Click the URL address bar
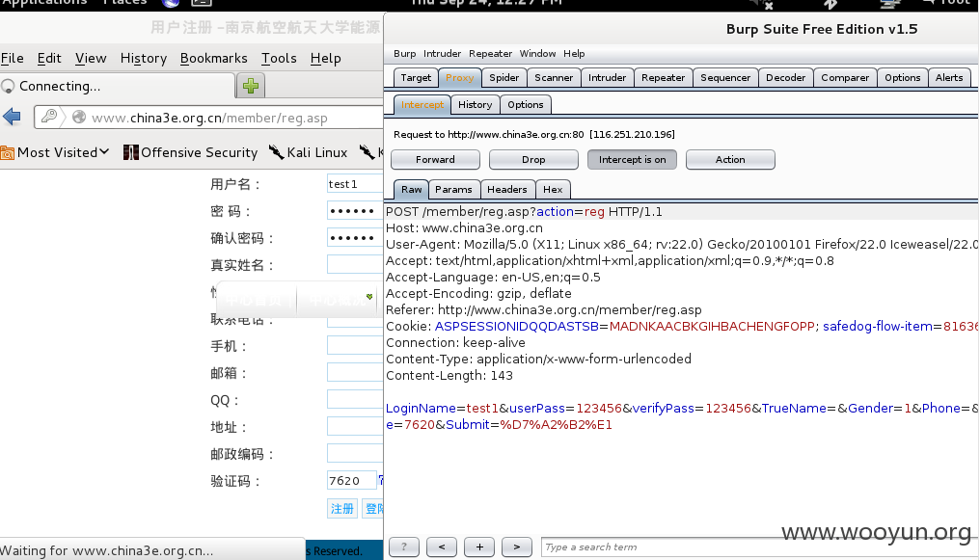The height and width of the screenshot is (560, 980). click(209, 118)
